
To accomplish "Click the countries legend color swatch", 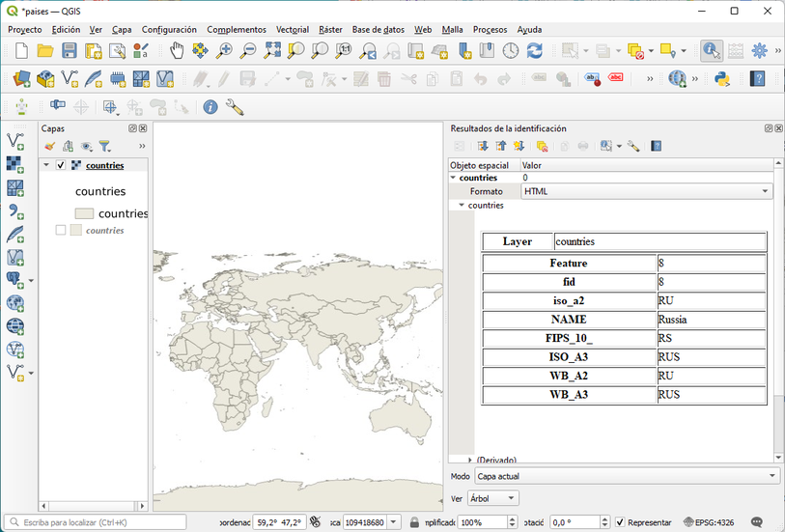I will [x=84, y=213].
